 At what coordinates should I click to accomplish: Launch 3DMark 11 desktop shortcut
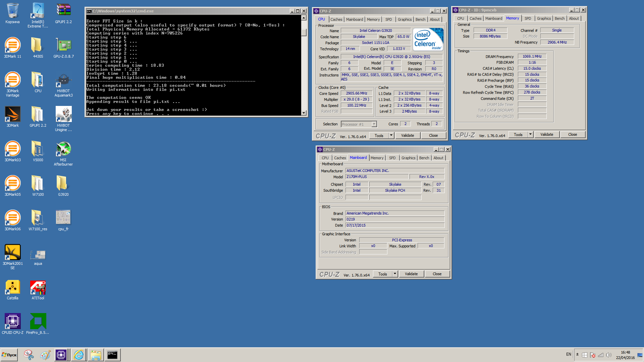[12, 48]
